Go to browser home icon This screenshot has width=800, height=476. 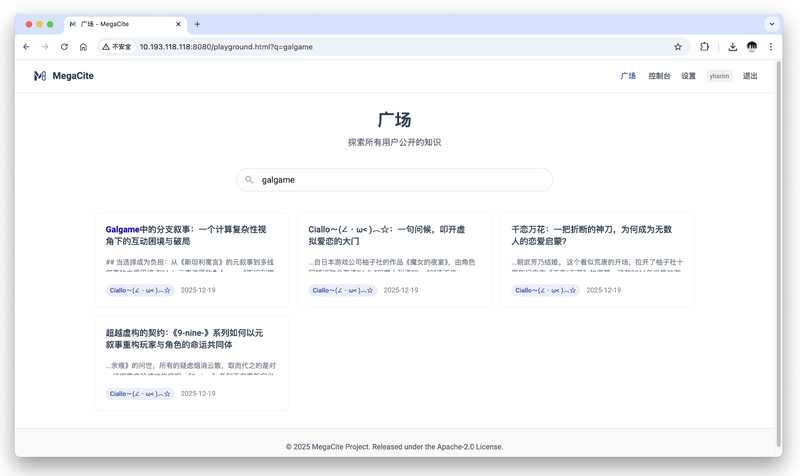coord(83,47)
